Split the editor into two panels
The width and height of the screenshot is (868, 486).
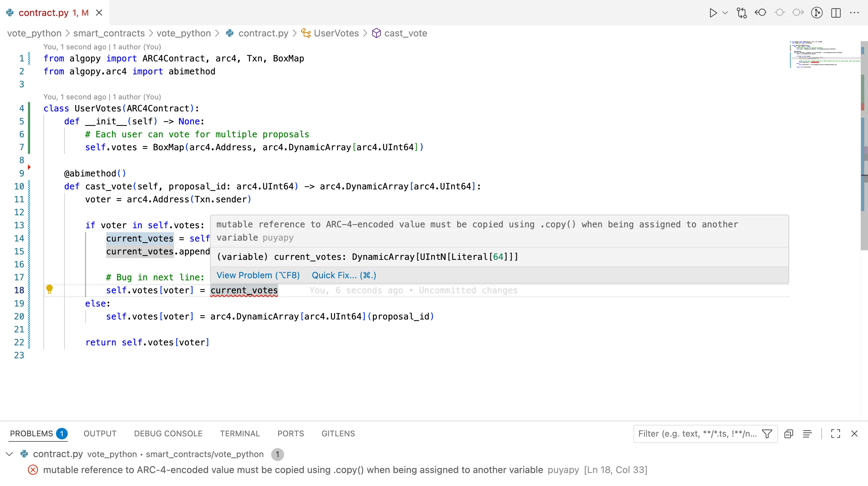[836, 13]
